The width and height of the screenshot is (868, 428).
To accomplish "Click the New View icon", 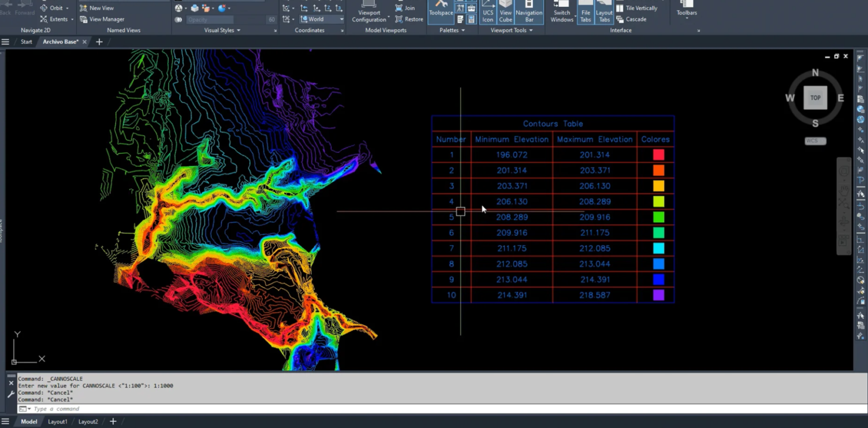I will coord(84,8).
